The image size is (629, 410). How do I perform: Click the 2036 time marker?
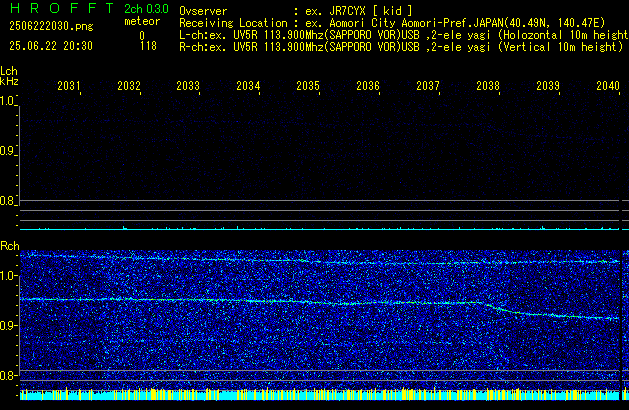pyautogui.click(x=368, y=86)
